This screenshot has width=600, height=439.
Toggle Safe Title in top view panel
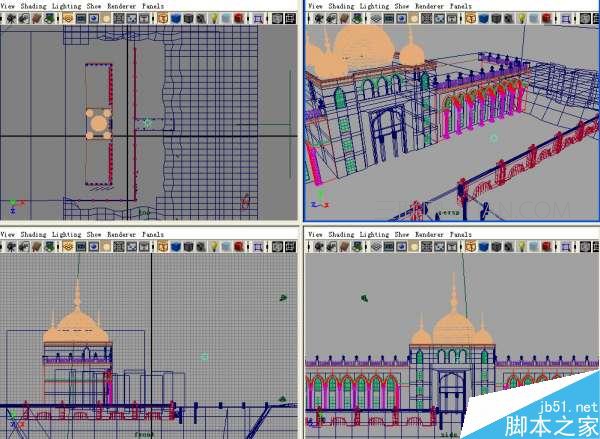(144, 18)
